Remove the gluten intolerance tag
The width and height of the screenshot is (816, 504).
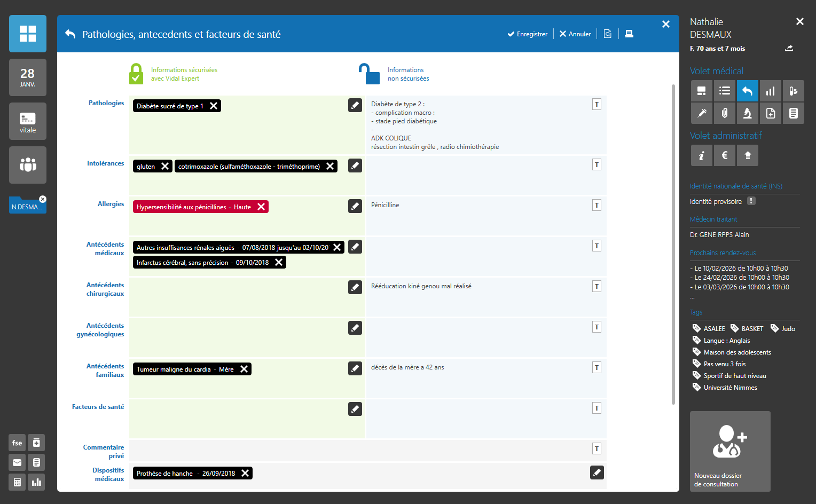pyautogui.click(x=165, y=167)
